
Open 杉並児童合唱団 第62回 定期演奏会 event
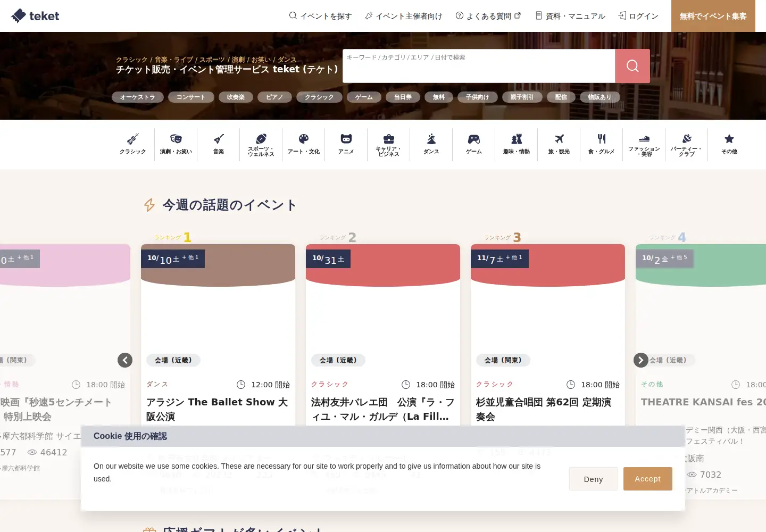(544, 409)
